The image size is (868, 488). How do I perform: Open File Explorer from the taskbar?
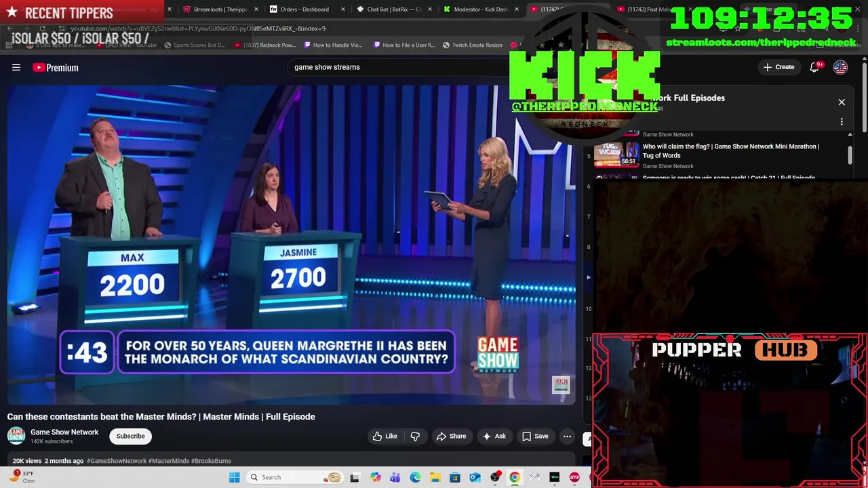[x=435, y=477]
